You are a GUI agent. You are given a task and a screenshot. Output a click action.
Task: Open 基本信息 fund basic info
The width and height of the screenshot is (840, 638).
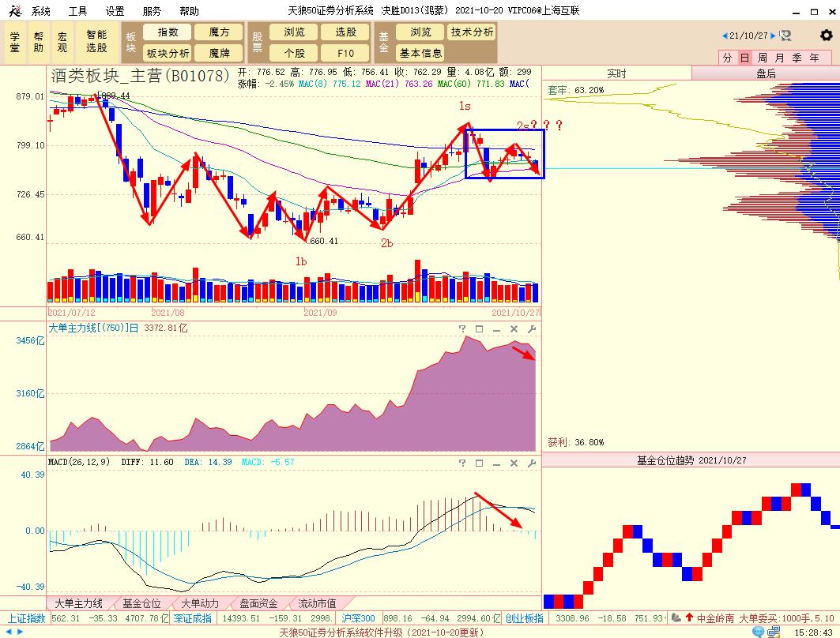pos(420,53)
